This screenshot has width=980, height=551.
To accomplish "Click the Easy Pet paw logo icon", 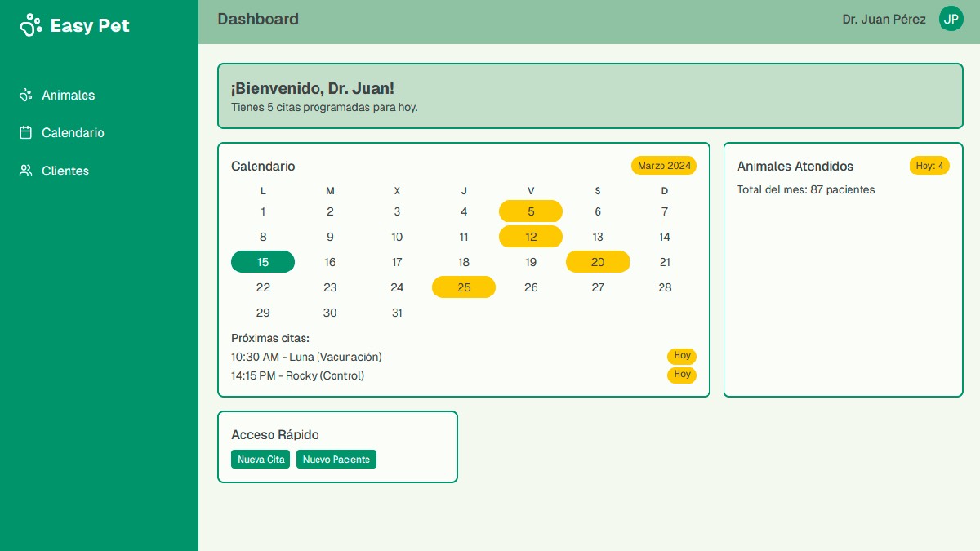I will pos(30,26).
